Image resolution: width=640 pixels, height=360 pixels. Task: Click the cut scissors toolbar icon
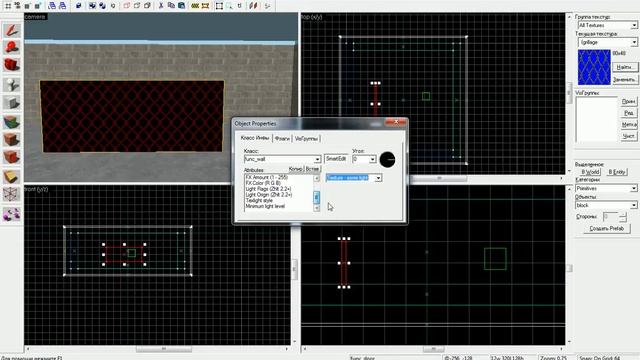161,6
